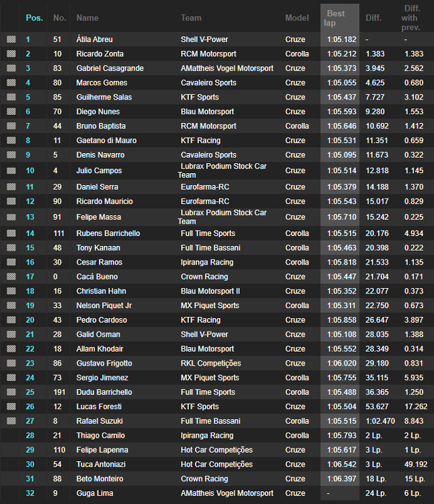The height and width of the screenshot is (504, 434).
Task: Click KTF Racing team in Gaetano di Mauro's row
Action: tap(200, 140)
